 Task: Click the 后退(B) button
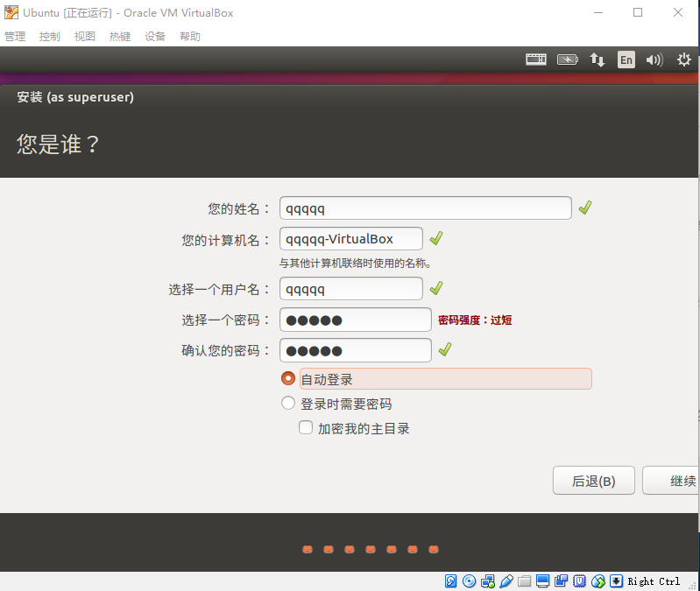click(593, 481)
